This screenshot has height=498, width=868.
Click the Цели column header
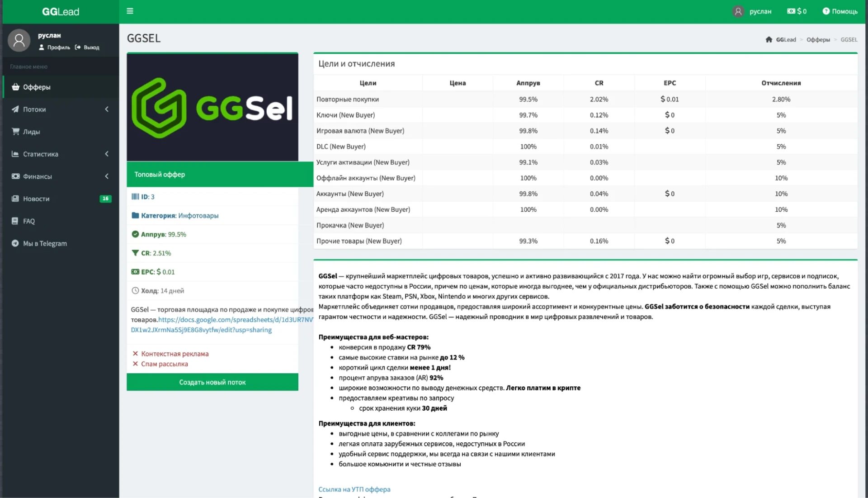[x=368, y=83]
